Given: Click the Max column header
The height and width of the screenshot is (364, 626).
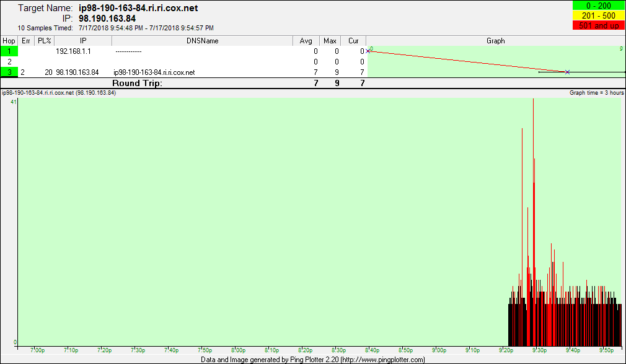Looking at the screenshot, I should pos(330,41).
